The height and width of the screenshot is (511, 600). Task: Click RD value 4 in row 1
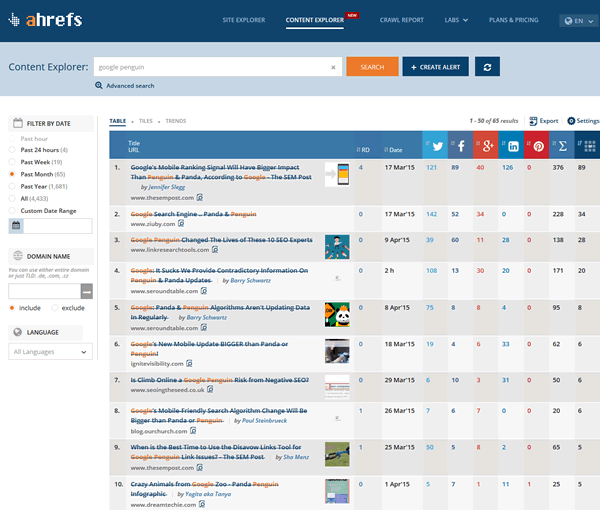point(360,167)
